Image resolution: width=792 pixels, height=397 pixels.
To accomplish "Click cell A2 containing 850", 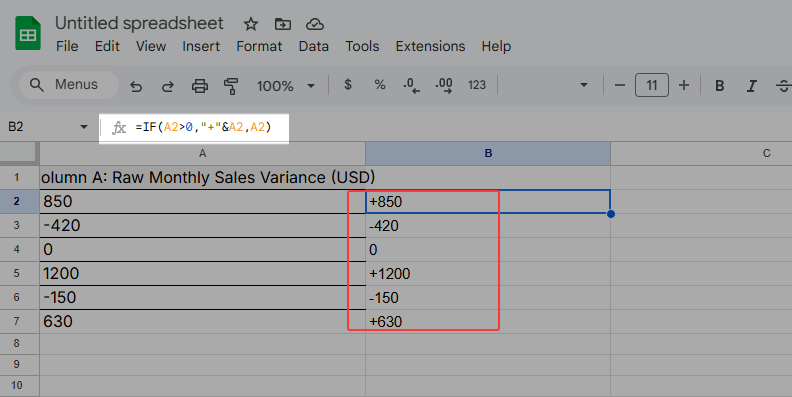I will (203, 202).
